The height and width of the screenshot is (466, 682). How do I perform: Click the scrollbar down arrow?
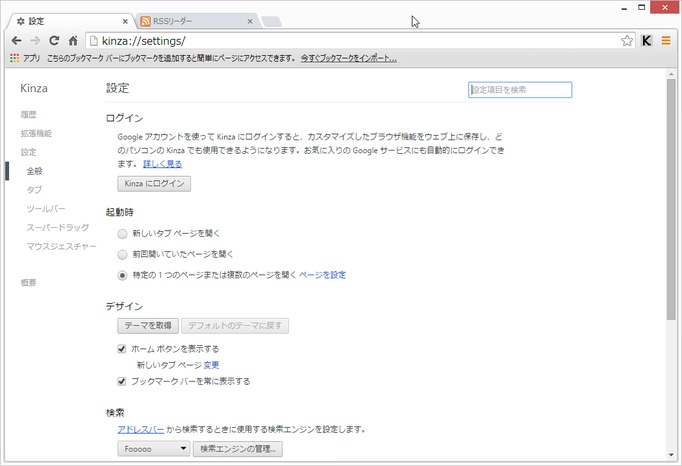click(671, 455)
